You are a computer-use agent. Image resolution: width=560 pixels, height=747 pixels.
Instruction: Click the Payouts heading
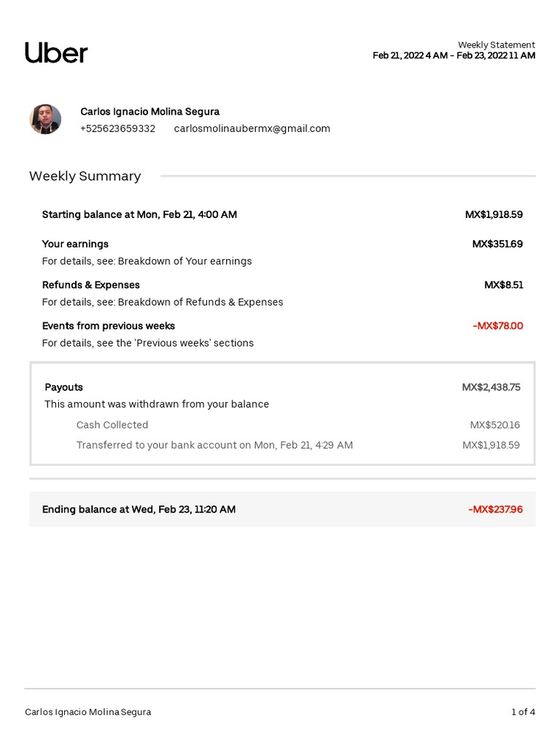[63, 387]
